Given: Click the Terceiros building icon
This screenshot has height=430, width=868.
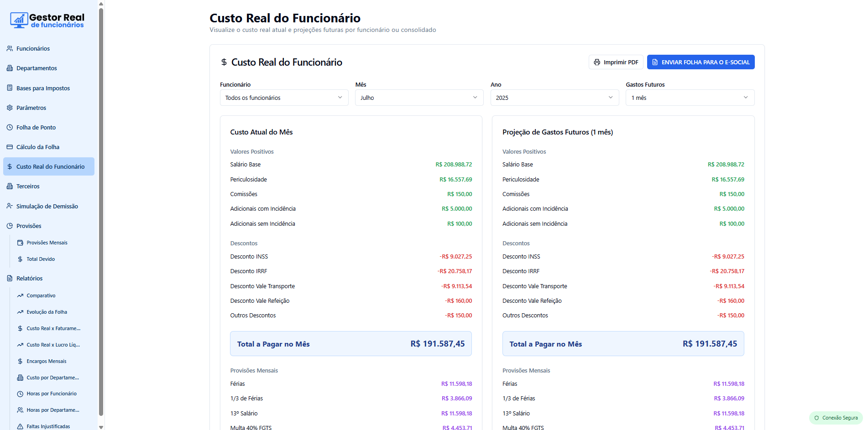Looking at the screenshot, I should click(10, 186).
